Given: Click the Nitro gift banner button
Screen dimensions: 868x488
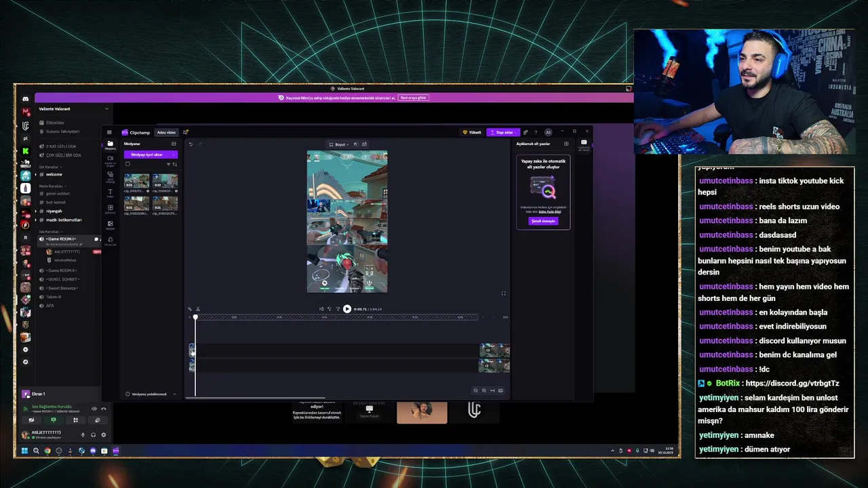Looking at the screenshot, I should point(414,98).
